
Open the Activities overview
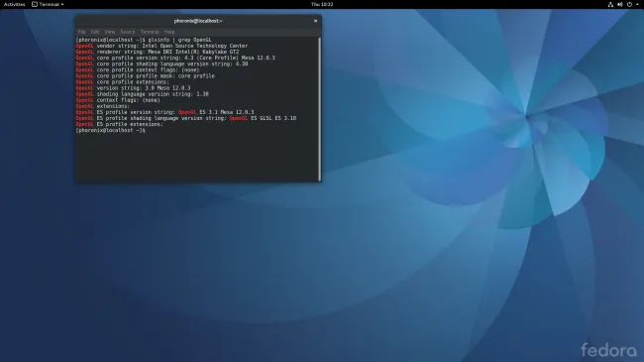click(x=15, y=4)
